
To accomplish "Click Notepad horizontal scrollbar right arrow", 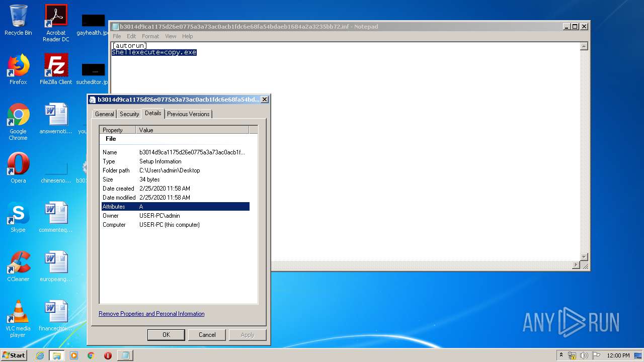I will [576, 265].
